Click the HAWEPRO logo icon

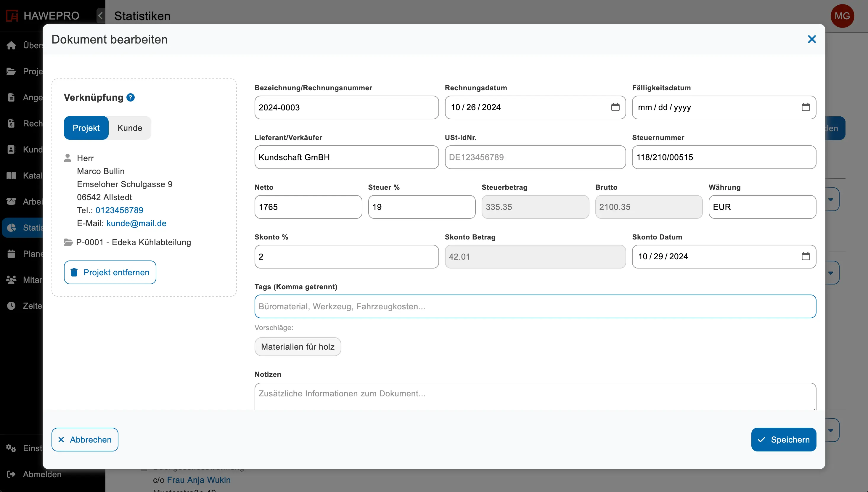click(x=12, y=16)
